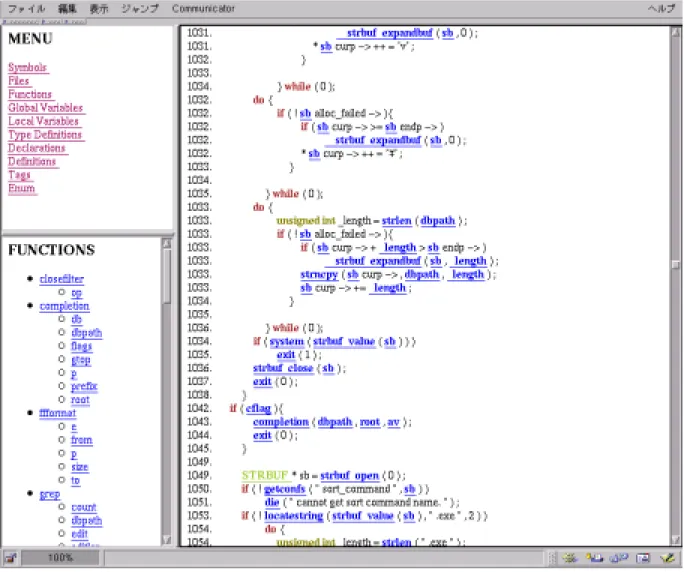Screen dimensions: 684x572
Task: Click the STRBUF type name in code
Action: (x=265, y=476)
